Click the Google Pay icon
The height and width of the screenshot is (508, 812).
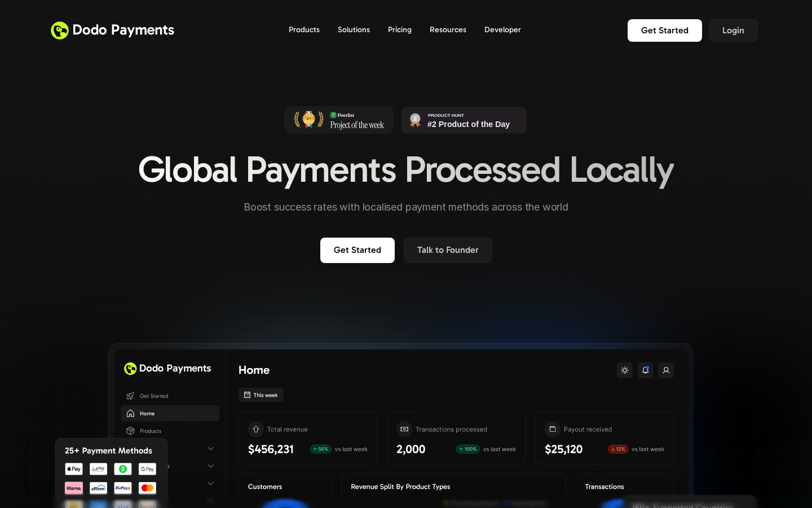[147, 469]
